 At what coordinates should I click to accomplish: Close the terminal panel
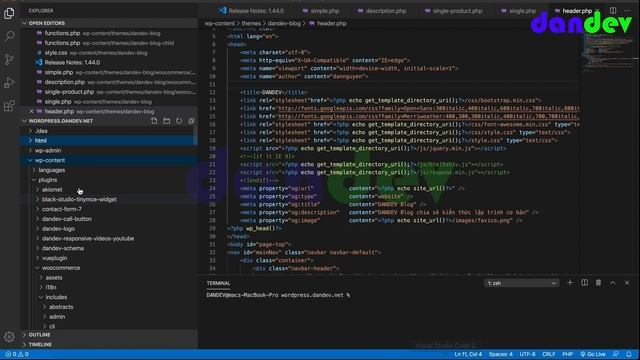[627, 283]
